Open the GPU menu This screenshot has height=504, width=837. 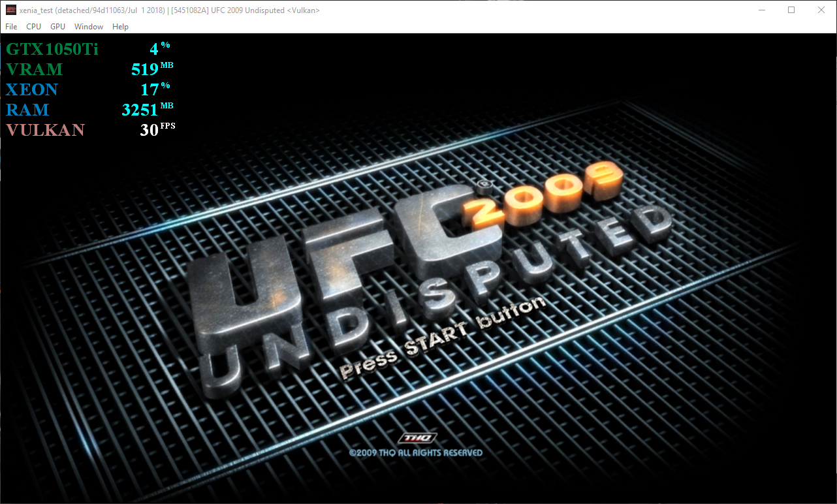tap(57, 27)
